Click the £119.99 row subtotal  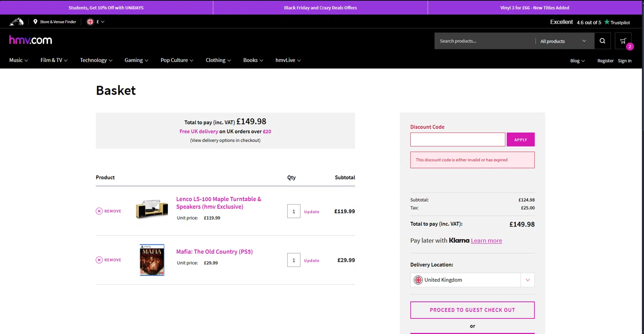[344, 211]
